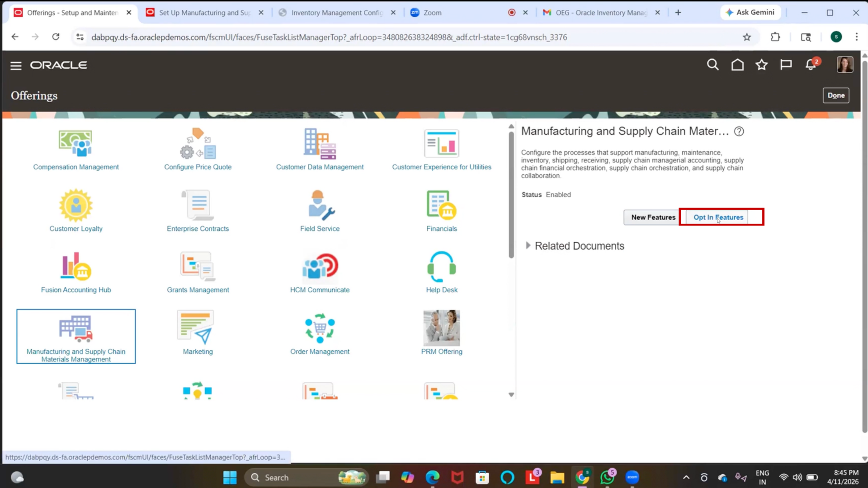This screenshot has width=868, height=488.
Task: Open Zoom app from taskbar
Action: [x=632, y=478]
